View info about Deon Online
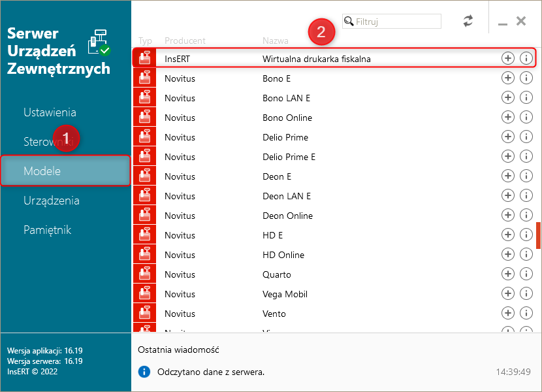Image resolution: width=542 pixels, height=392 pixels. click(526, 215)
